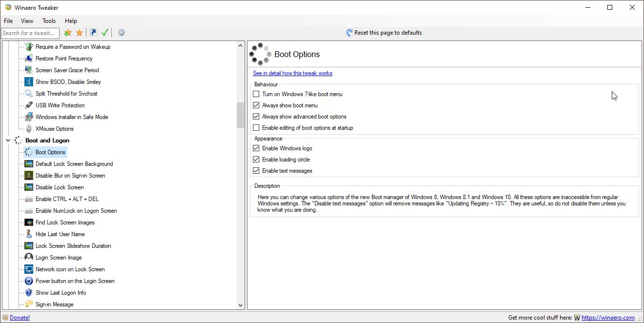The height and width of the screenshot is (323, 644).
Task: Open the bookmarks star icon in toolbar
Action: click(x=79, y=33)
